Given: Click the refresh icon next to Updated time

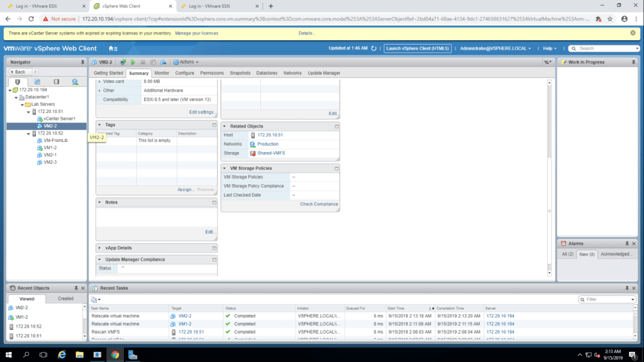Looking at the screenshot, I should (x=374, y=48).
